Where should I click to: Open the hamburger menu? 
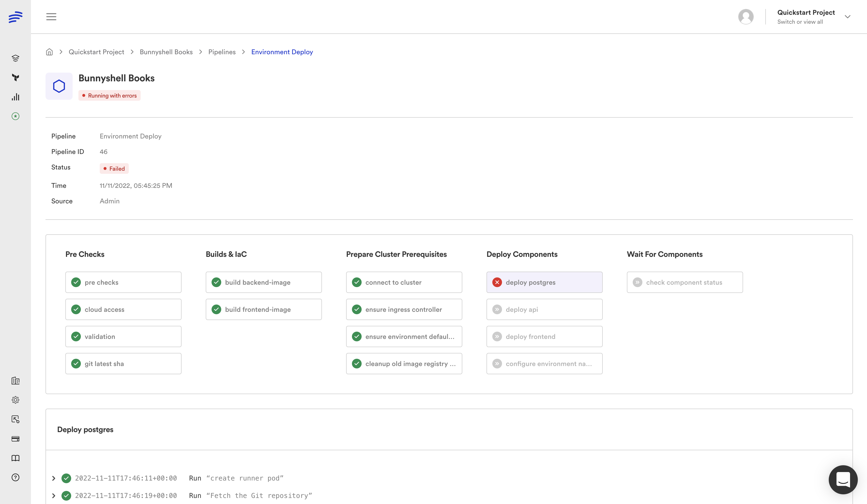[51, 16]
